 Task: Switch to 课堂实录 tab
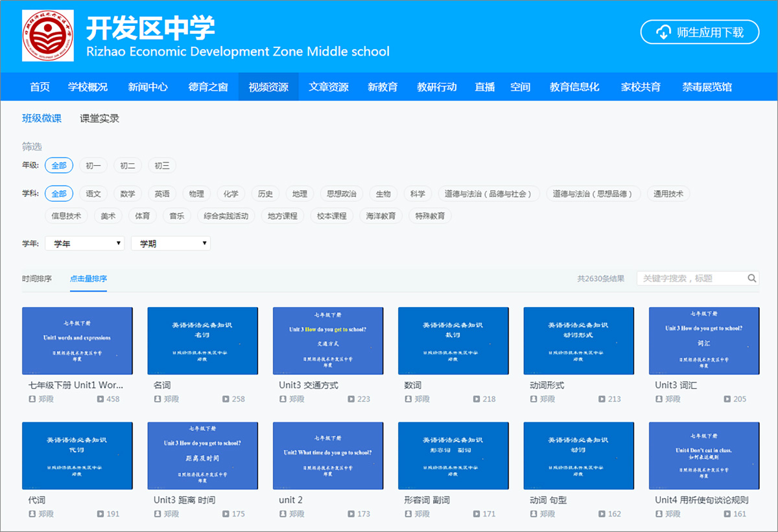coord(99,119)
